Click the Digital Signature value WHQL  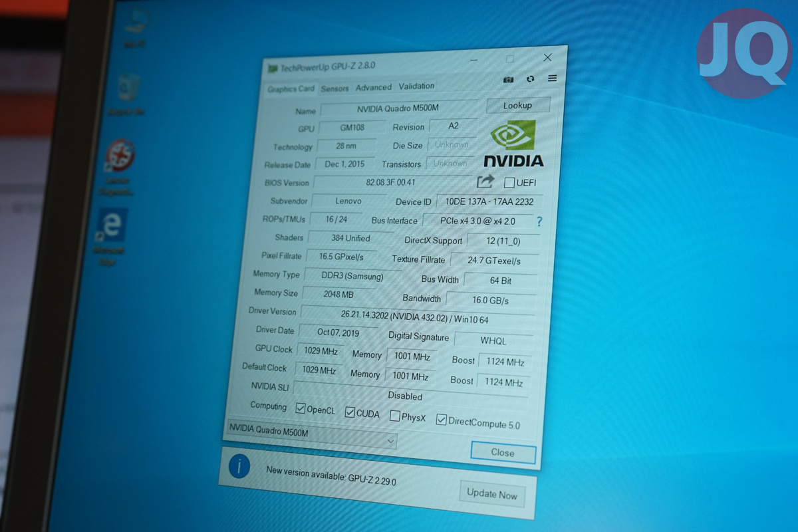point(493,340)
